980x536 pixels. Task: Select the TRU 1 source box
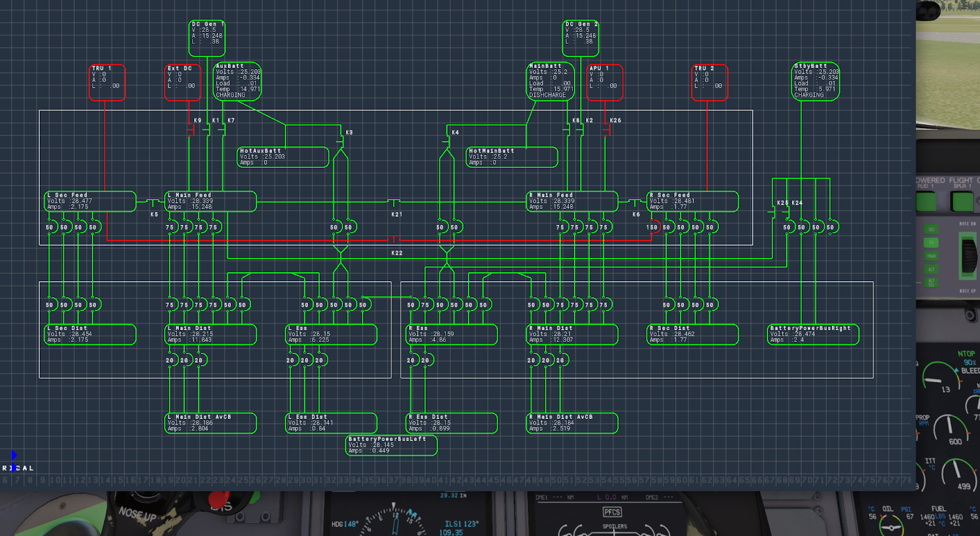pos(107,82)
